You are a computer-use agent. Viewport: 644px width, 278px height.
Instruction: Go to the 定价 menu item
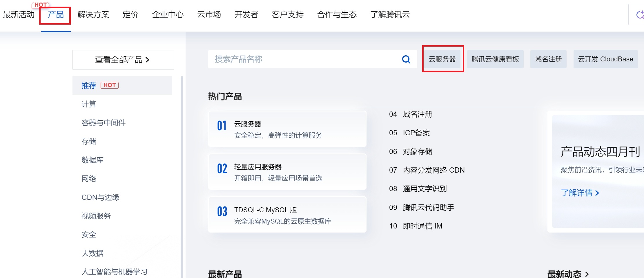pyautogui.click(x=130, y=14)
